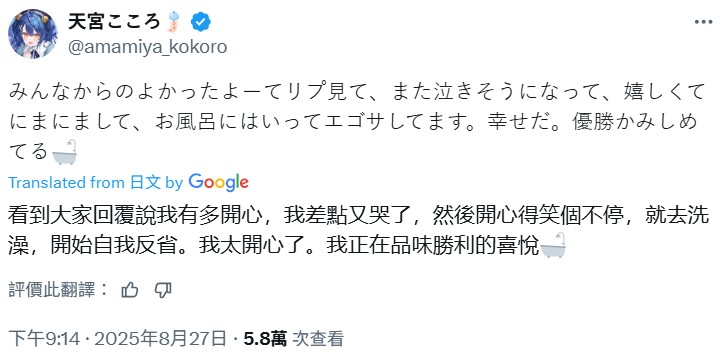Click the original Japanese tweet text
Screen dimensions: 727x361
pyautogui.click(x=357, y=121)
